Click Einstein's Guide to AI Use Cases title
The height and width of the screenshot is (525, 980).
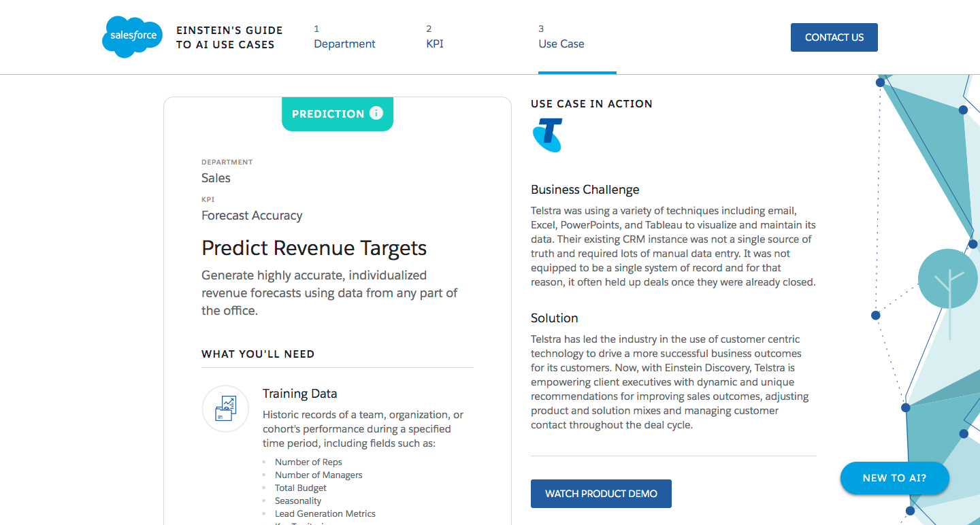coord(229,37)
